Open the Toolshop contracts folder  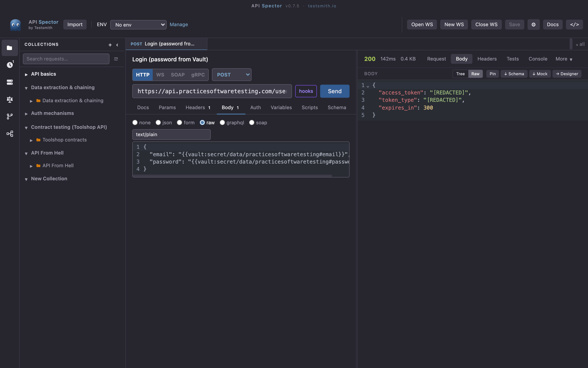(64, 140)
